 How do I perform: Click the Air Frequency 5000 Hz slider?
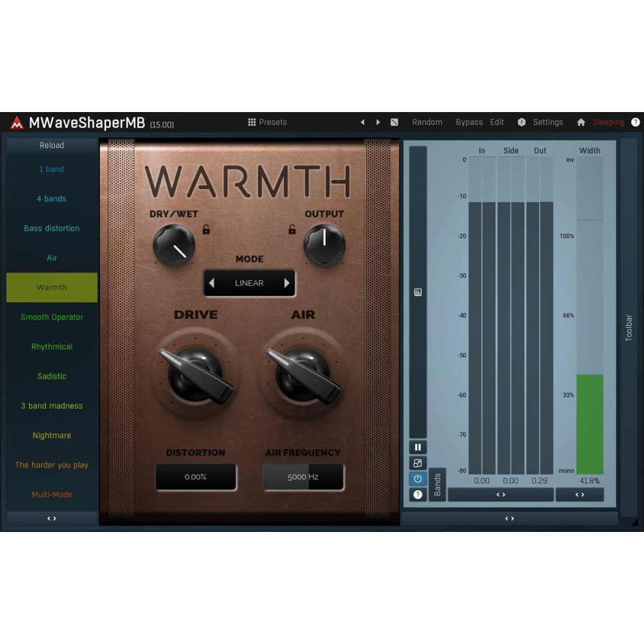303,477
